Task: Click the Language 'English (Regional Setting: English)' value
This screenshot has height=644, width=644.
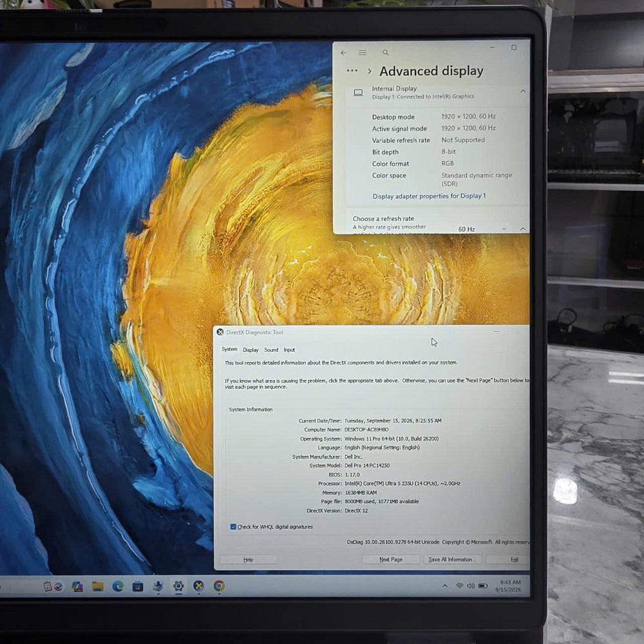Action: (x=382, y=448)
